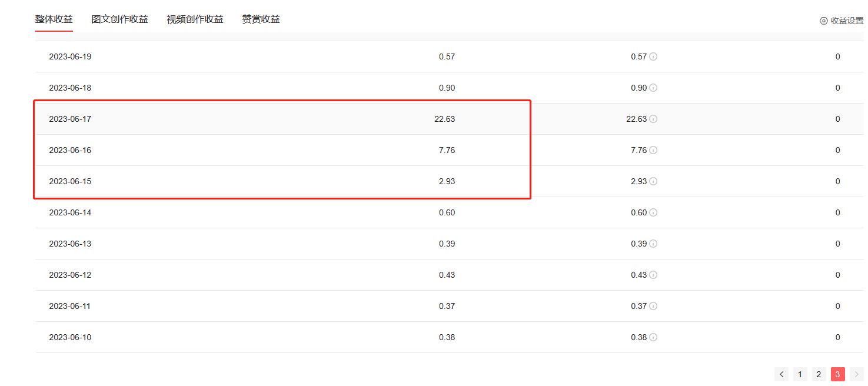This screenshot has height=386, width=868.
Task: Click the next page right arrow
Action: click(856, 374)
